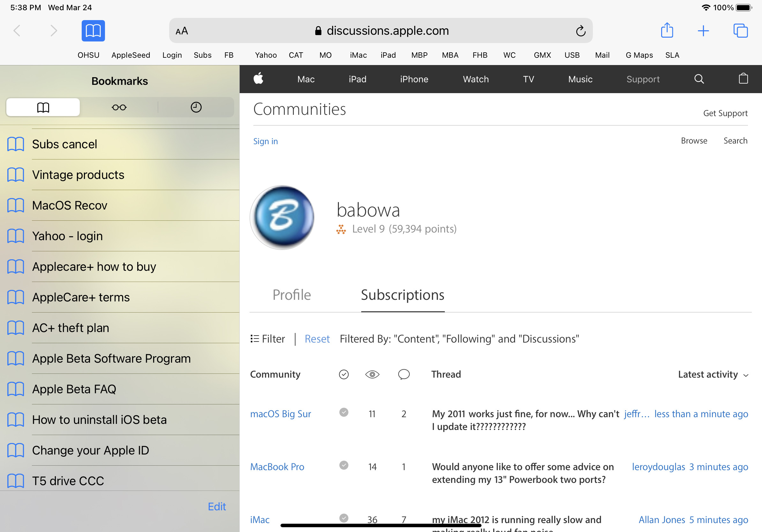Show the tab overview icon

point(740,31)
